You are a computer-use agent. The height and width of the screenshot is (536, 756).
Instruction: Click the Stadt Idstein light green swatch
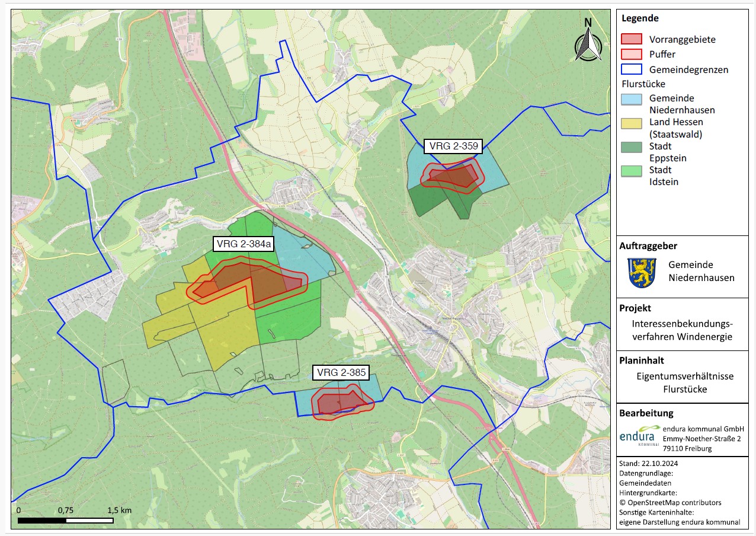tap(631, 171)
